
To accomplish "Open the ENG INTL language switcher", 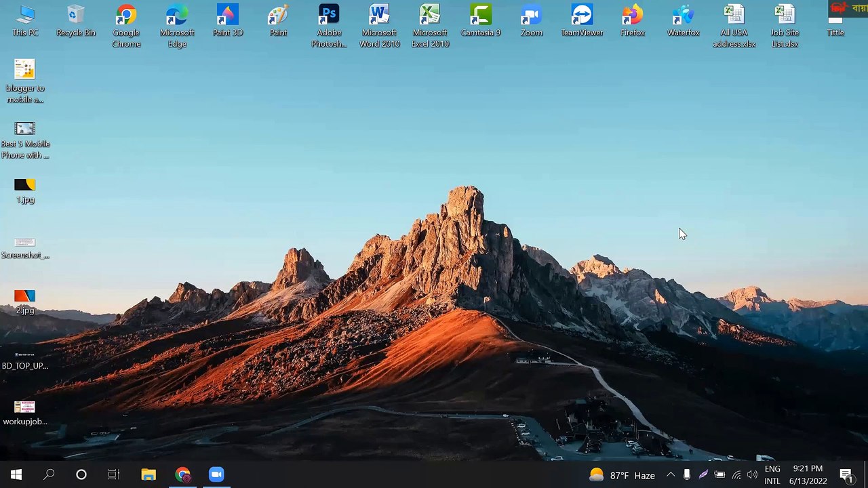I will (x=772, y=474).
